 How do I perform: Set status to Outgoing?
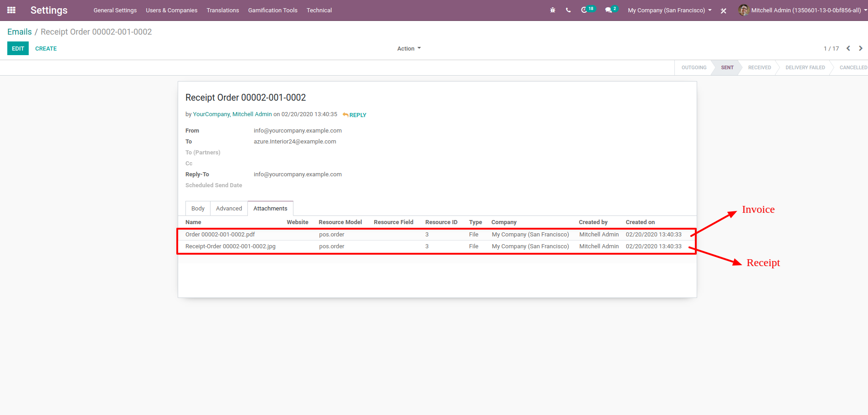point(694,67)
